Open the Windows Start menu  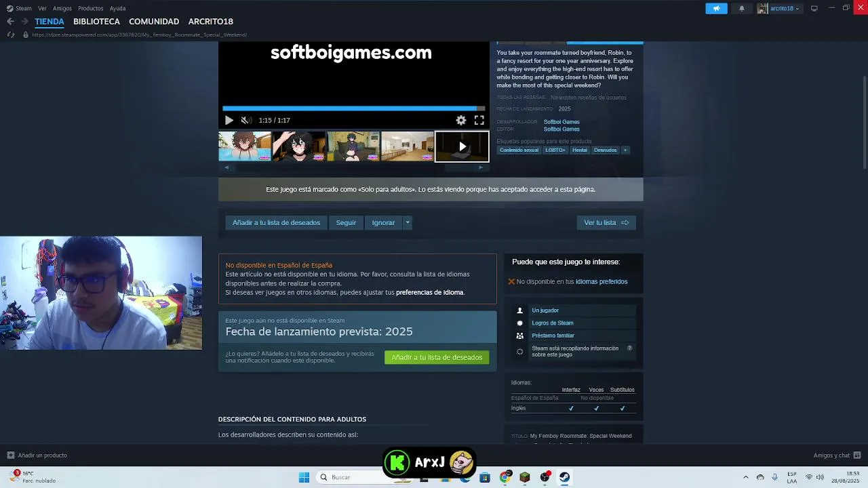click(x=304, y=477)
